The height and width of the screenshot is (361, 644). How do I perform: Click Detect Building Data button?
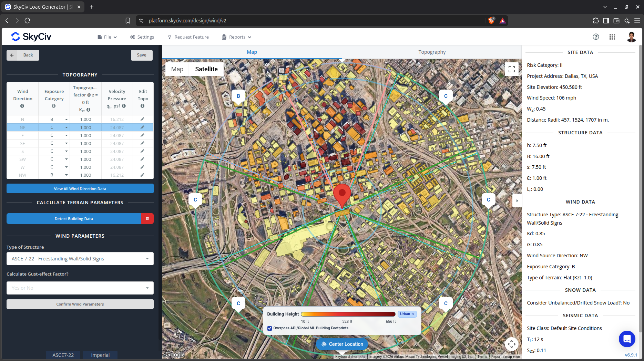pos(74,219)
